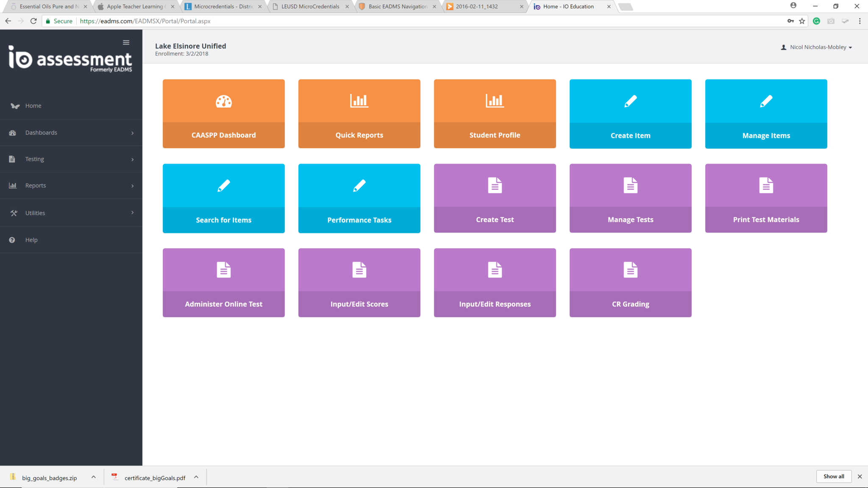Switch to Basic EADMS Navigation tab
Image resolution: width=868 pixels, height=488 pixels.
[397, 6]
